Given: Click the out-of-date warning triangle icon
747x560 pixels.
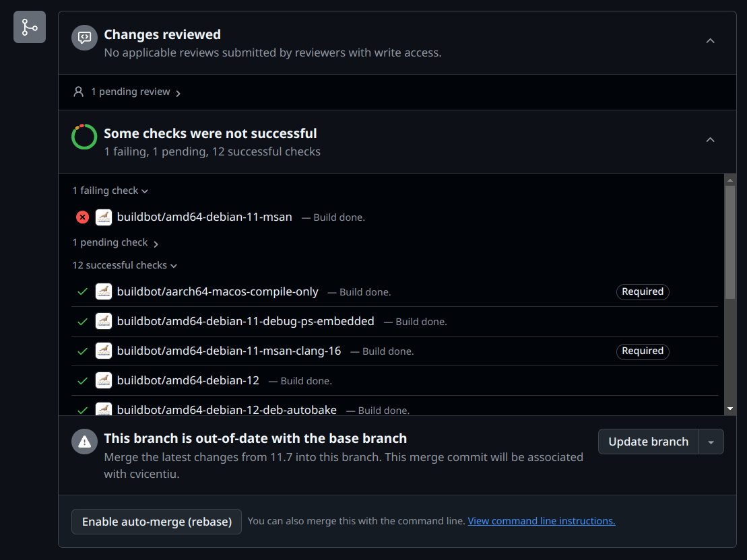Looking at the screenshot, I should pos(84,442).
